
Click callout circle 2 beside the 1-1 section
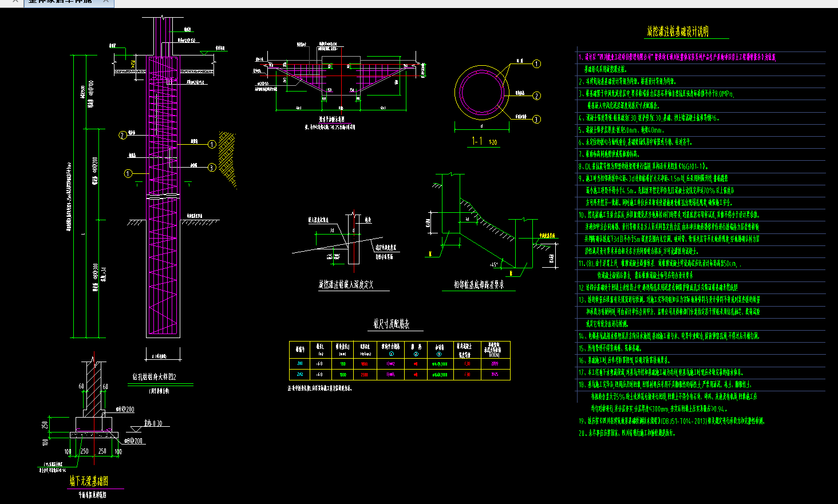pos(536,96)
